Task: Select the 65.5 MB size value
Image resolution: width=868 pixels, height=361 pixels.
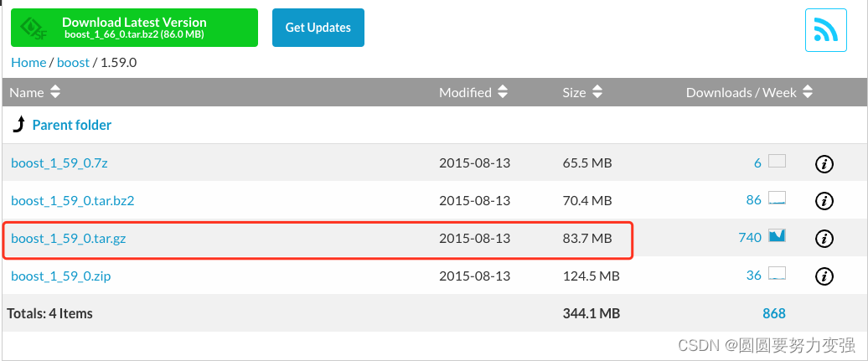Action: coord(587,163)
